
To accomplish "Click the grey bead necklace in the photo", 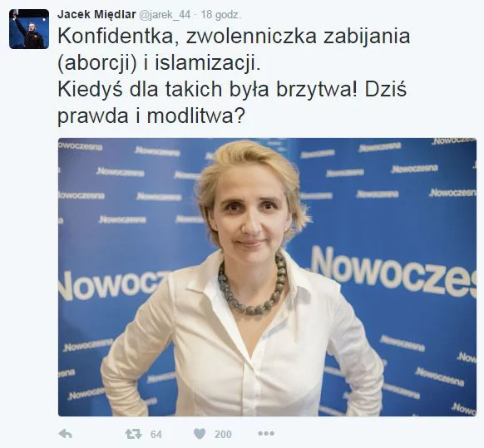I will pos(252,287).
